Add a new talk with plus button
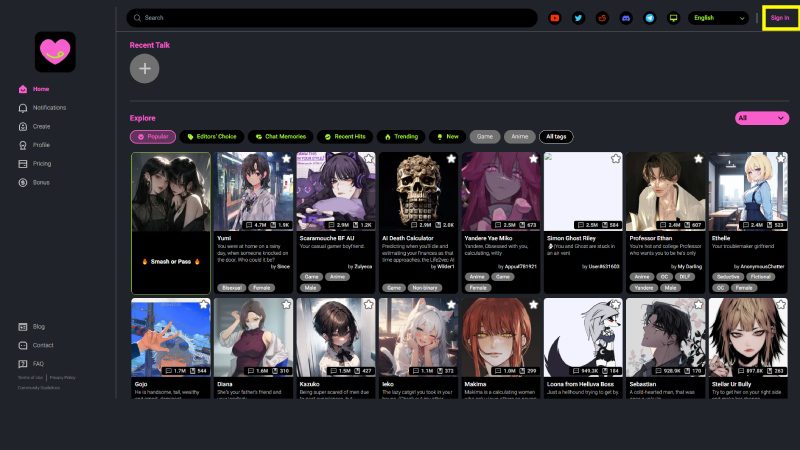The image size is (800, 450). 144,68
